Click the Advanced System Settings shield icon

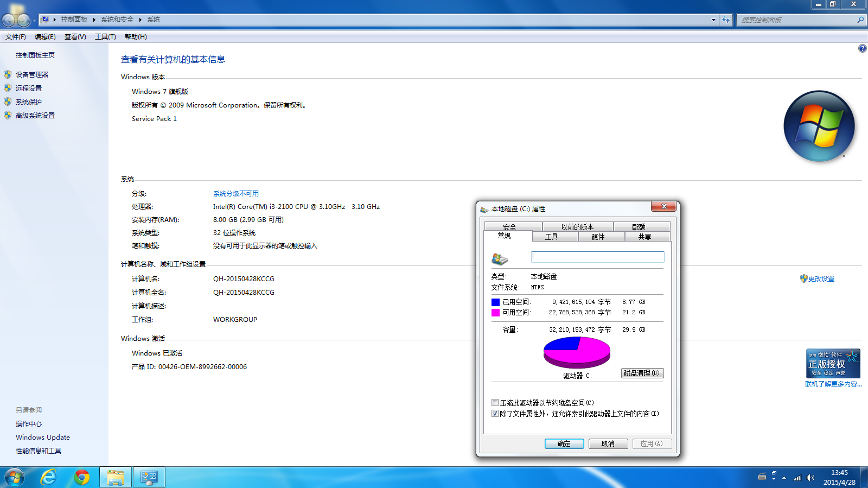pyautogui.click(x=8, y=115)
